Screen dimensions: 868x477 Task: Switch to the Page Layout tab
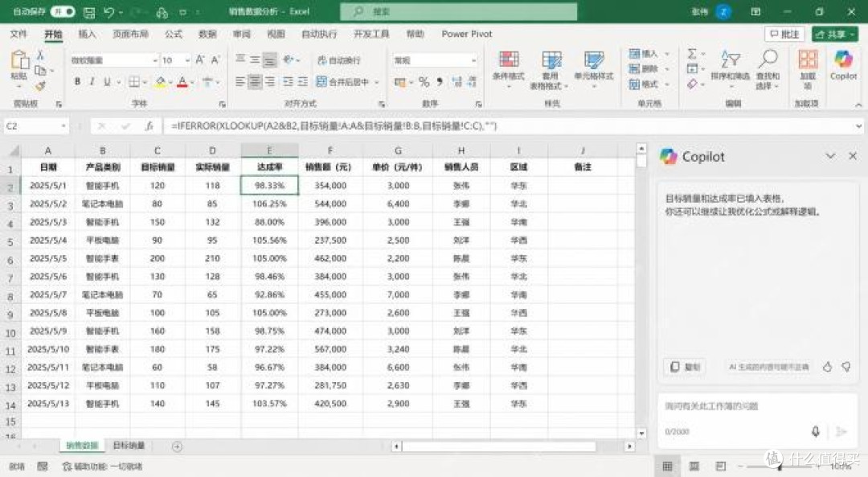pos(130,35)
